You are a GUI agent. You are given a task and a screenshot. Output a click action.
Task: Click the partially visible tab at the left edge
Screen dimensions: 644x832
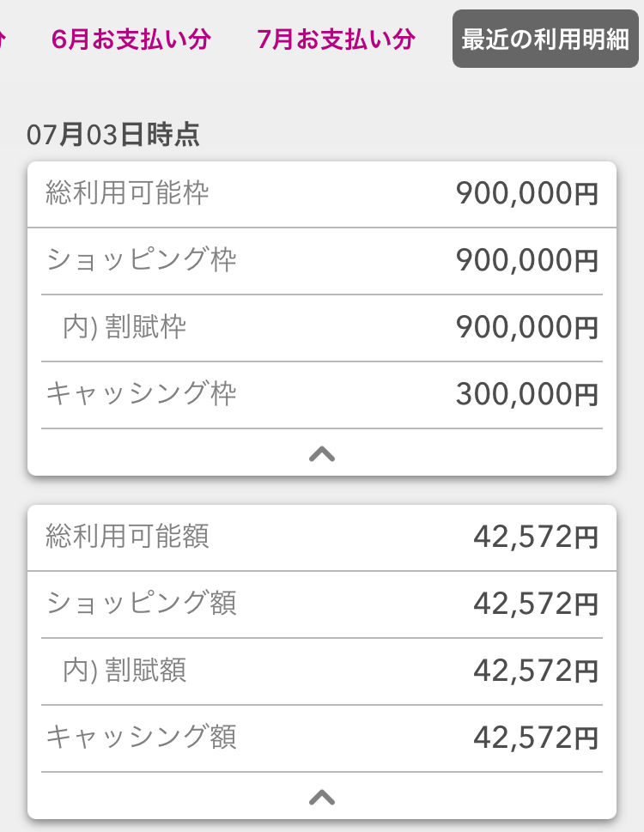tap(3, 39)
